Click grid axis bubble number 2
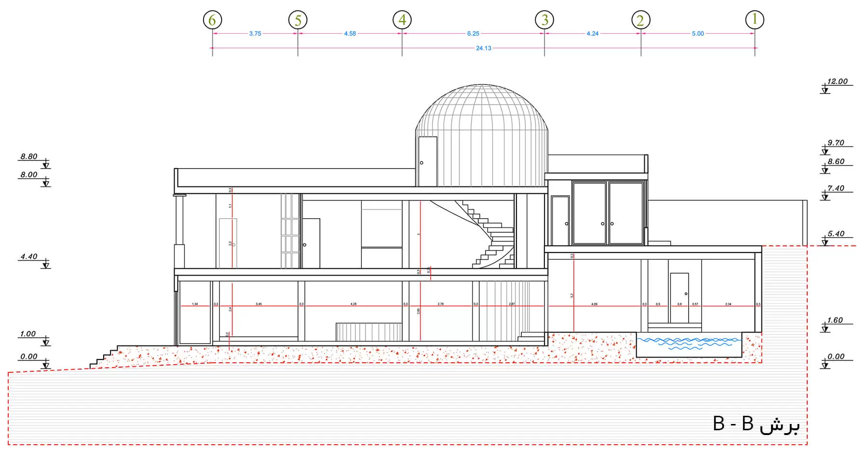 (x=640, y=20)
